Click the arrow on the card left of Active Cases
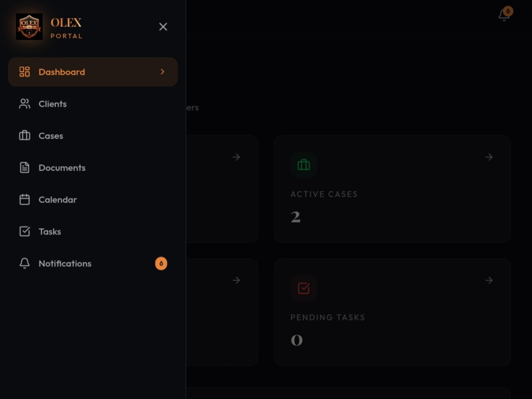Viewport: 532px width, 399px height. point(236,157)
